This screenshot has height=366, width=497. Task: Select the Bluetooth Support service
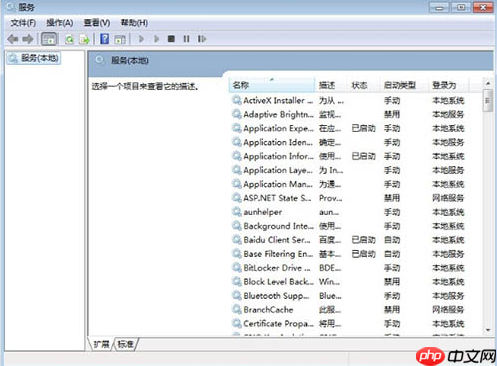348,296
